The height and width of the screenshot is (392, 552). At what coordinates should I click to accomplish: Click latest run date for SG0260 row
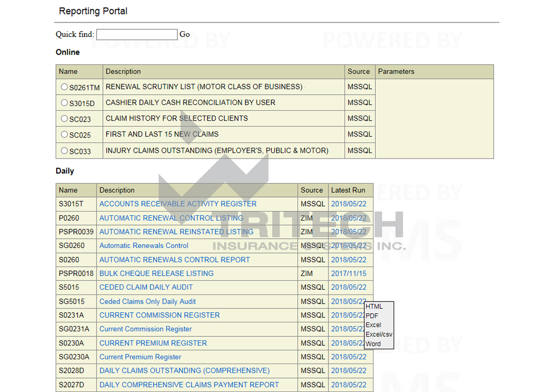coord(348,246)
